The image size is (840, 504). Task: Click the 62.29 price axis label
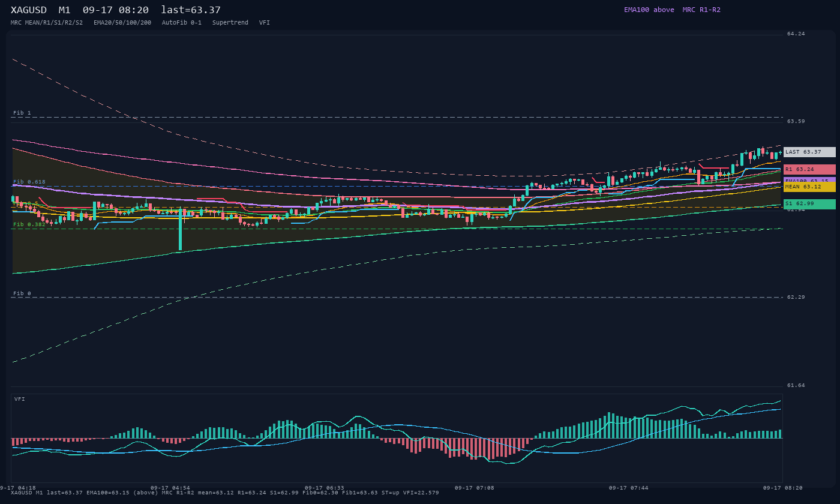click(x=796, y=297)
